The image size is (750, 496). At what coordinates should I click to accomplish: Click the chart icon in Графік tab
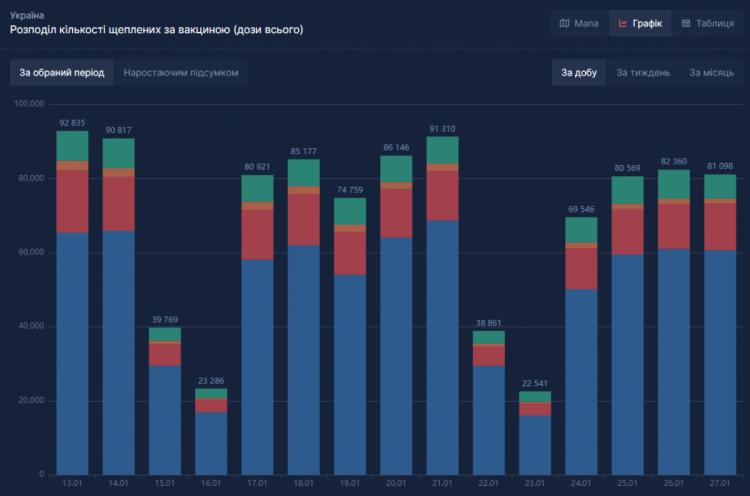(623, 23)
